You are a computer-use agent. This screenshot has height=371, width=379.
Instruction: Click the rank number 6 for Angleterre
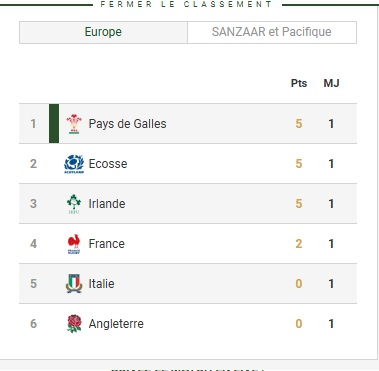pyautogui.click(x=33, y=324)
